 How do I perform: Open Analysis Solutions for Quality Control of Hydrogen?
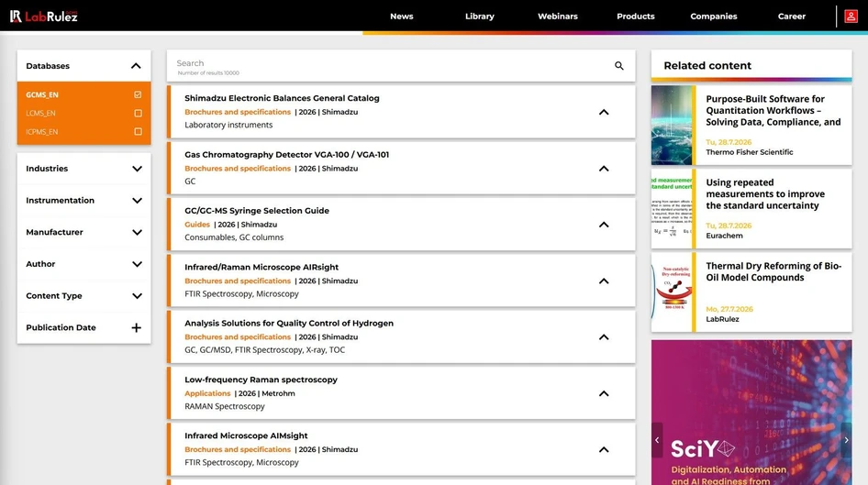pos(289,323)
